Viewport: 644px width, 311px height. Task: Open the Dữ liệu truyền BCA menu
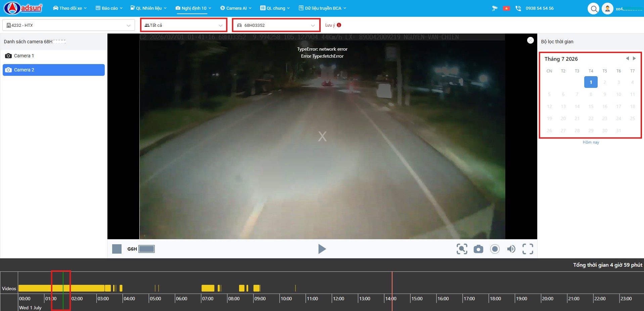tap(322, 8)
